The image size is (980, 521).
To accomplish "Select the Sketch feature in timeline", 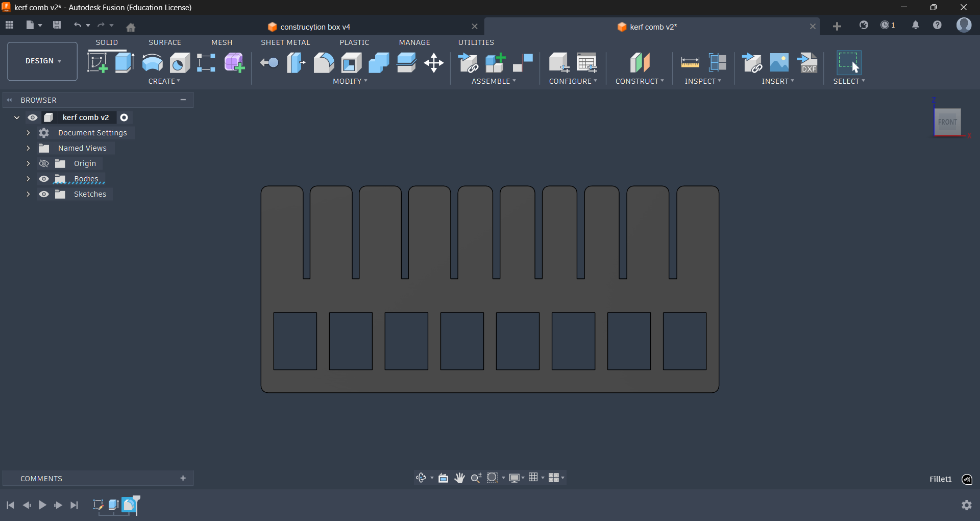I will click(x=98, y=505).
